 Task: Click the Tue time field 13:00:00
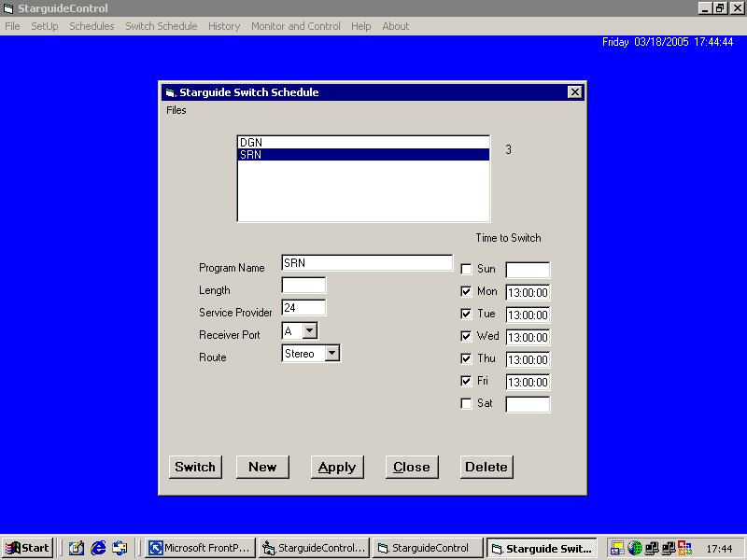pyautogui.click(x=528, y=315)
